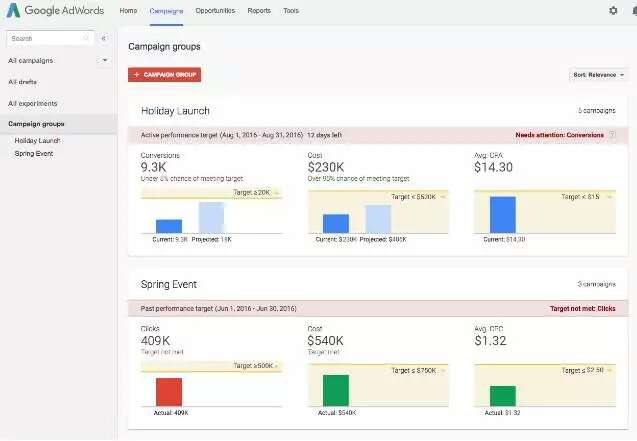The image size is (637, 441).
Task: Click the Spring Event 3 campaigns link
Action: (599, 284)
